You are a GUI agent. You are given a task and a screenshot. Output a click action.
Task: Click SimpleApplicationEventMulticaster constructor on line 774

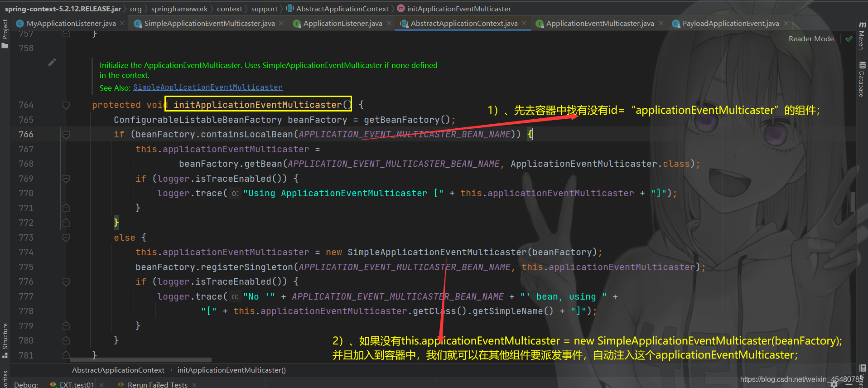tap(437, 252)
